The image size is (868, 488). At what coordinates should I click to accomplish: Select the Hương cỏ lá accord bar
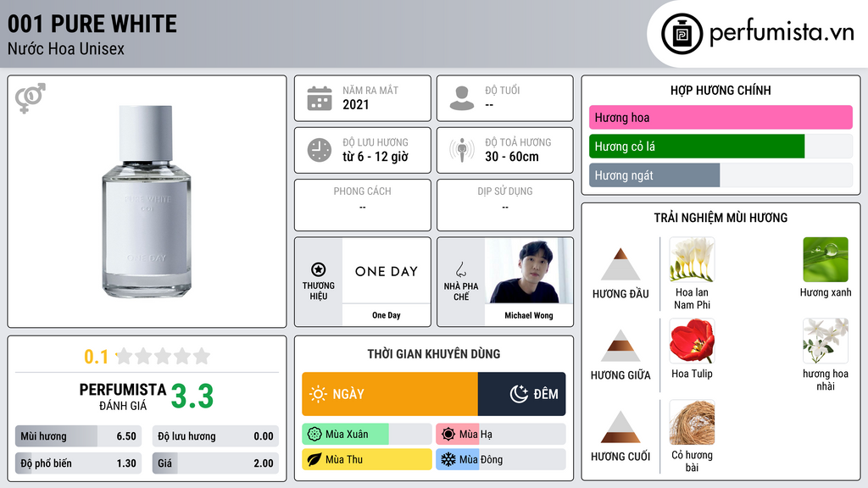pos(721,146)
